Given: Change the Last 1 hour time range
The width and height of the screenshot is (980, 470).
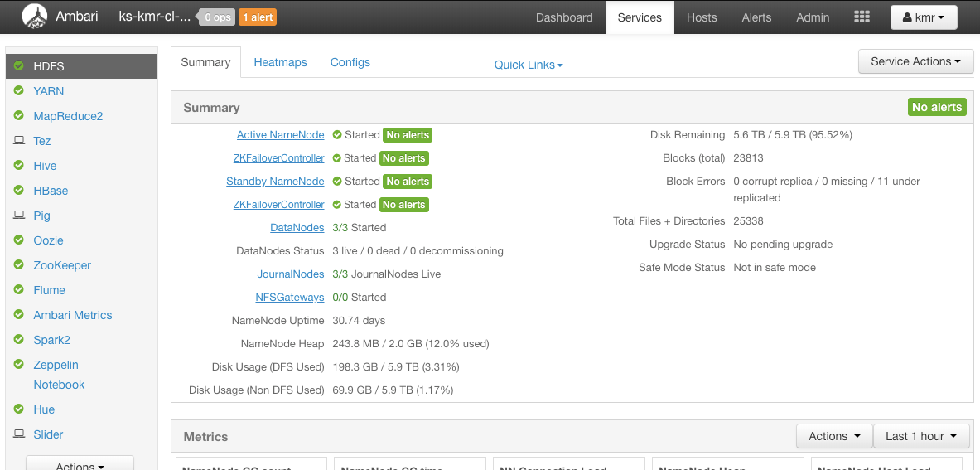Looking at the screenshot, I should pos(921,436).
